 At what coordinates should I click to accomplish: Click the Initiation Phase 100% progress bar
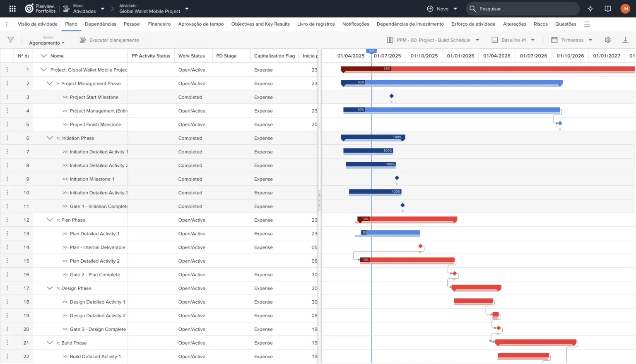point(373,137)
